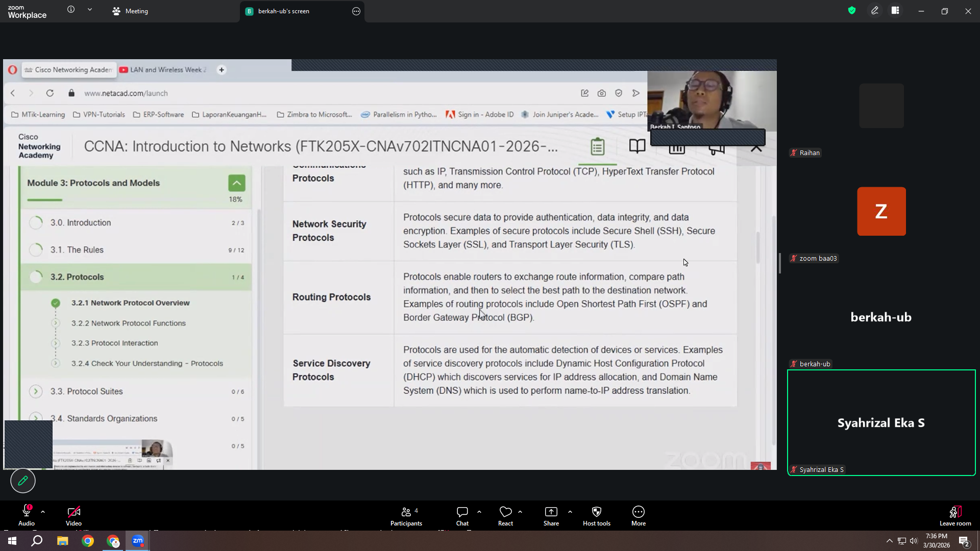View encryption shield status

pyautogui.click(x=852, y=10)
